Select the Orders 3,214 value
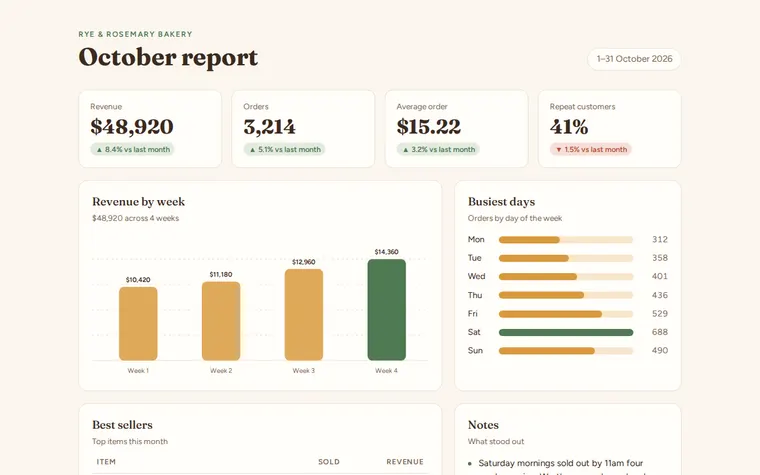Viewport: 760px width, 475px height. click(x=269, y=127)
